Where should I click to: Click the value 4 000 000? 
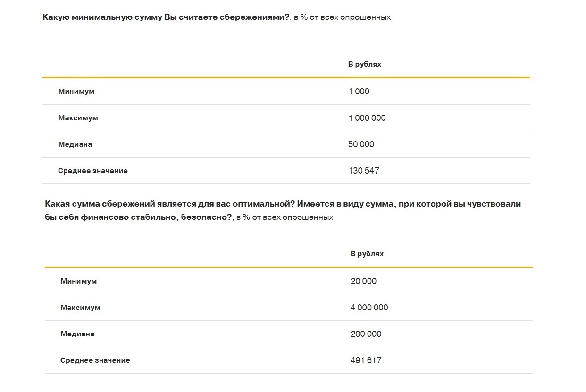coord(369,308)
